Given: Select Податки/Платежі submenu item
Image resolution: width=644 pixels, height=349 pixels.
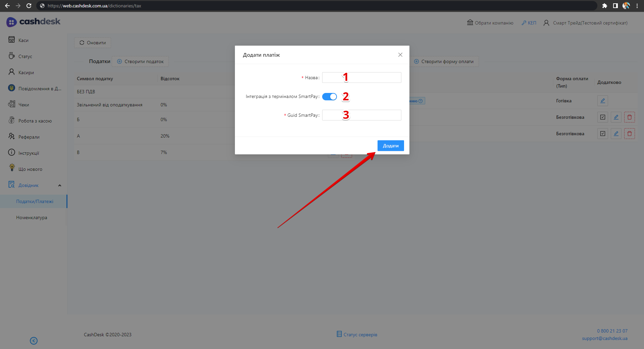Looking at the screenshot, I should tap(35, 201).
